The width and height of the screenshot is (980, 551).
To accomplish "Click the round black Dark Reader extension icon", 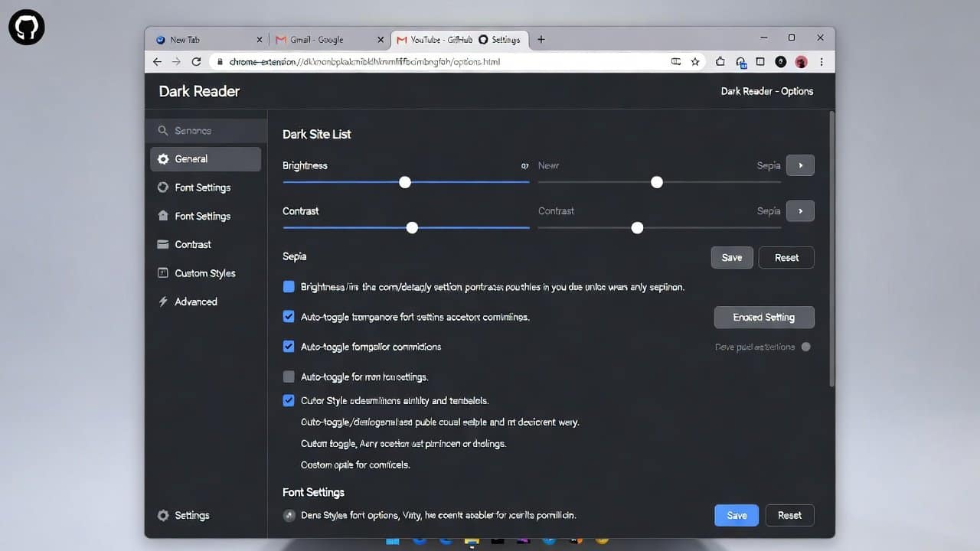I will [780, 61].
